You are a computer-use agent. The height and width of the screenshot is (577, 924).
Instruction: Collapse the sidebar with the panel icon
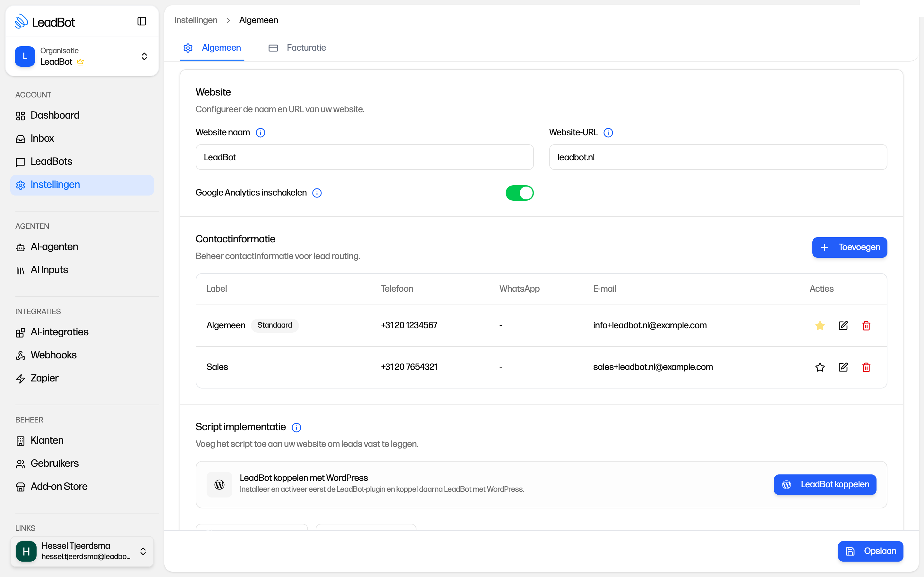pos(142,21)
